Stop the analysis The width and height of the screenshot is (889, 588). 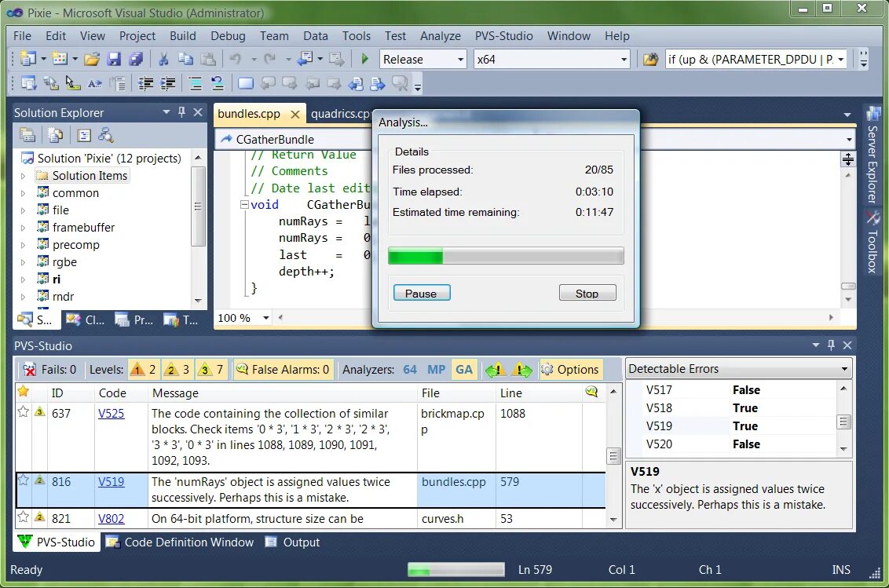pos(587,293)
